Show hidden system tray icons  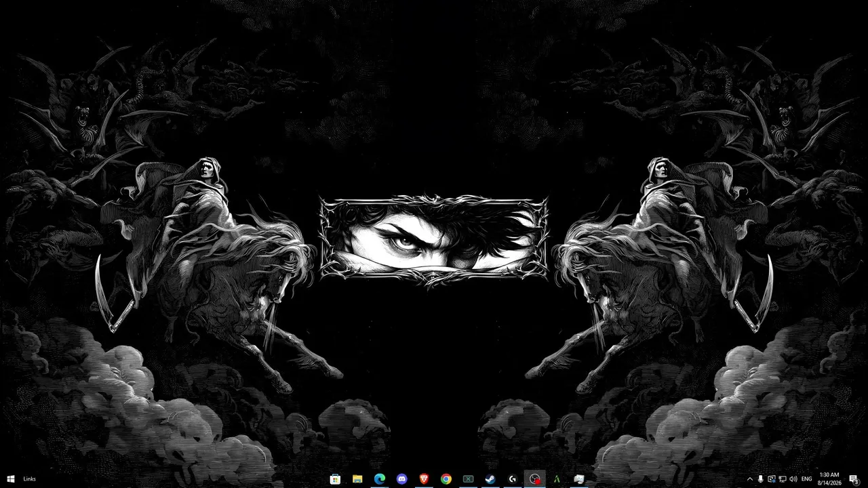(x=749, y=479)
